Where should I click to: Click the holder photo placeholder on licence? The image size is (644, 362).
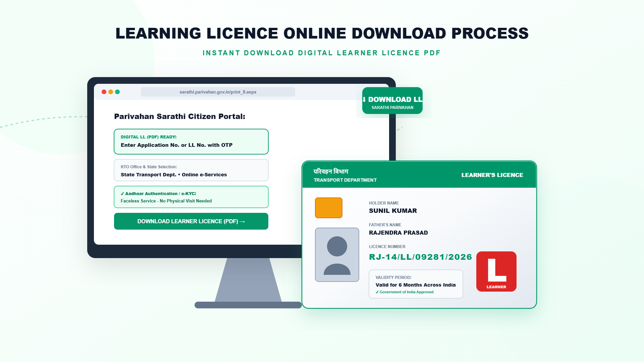click(x=337, y=255)
